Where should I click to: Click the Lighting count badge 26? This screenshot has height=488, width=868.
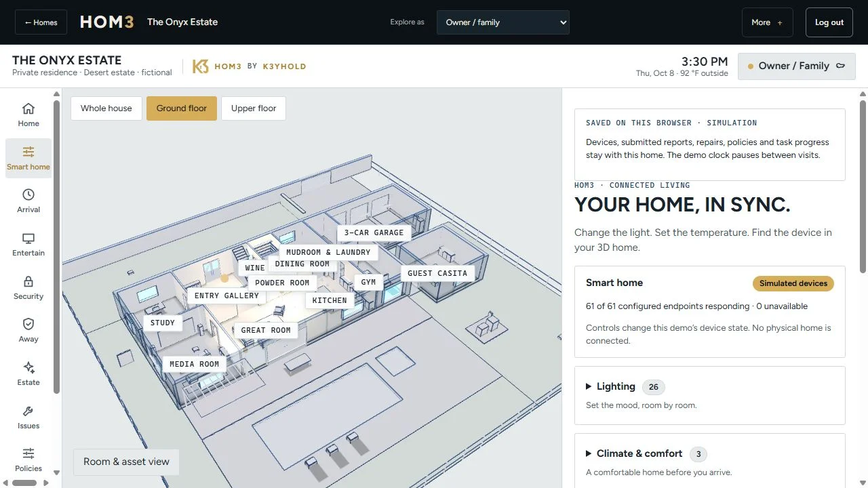click(653, 387)
